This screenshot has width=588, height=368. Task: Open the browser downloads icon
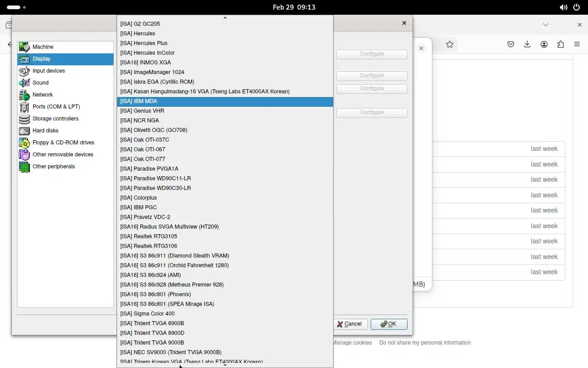(527, 44)
